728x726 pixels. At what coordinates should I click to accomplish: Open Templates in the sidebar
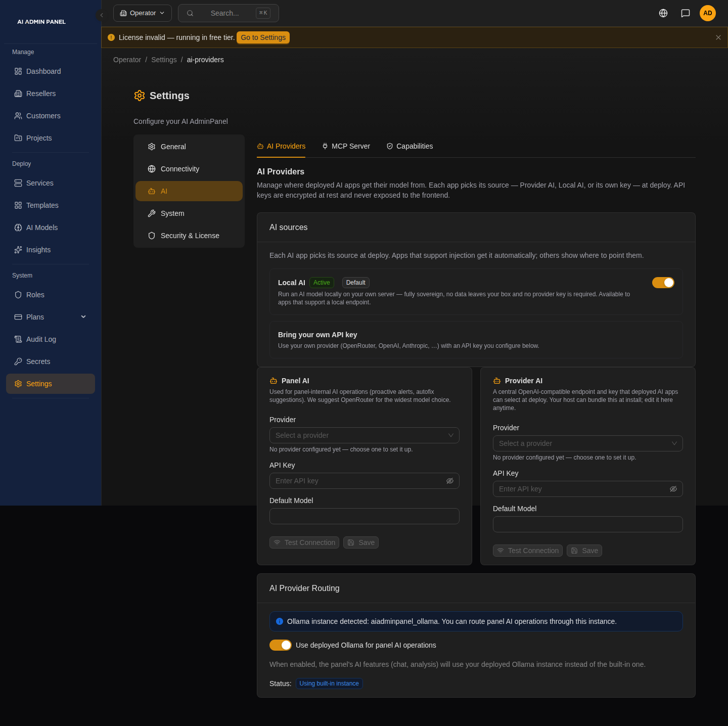pyautogui.click(x=51, y=205)
